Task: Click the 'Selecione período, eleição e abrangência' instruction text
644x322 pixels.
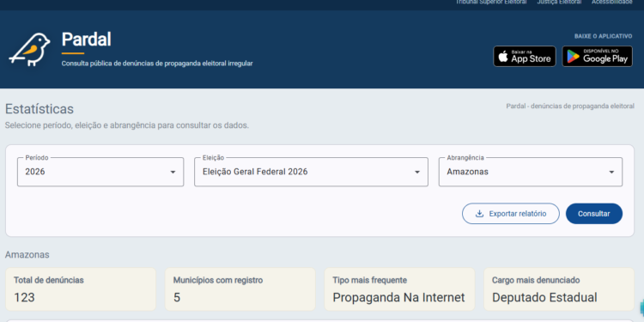Action: pos(127,125)
